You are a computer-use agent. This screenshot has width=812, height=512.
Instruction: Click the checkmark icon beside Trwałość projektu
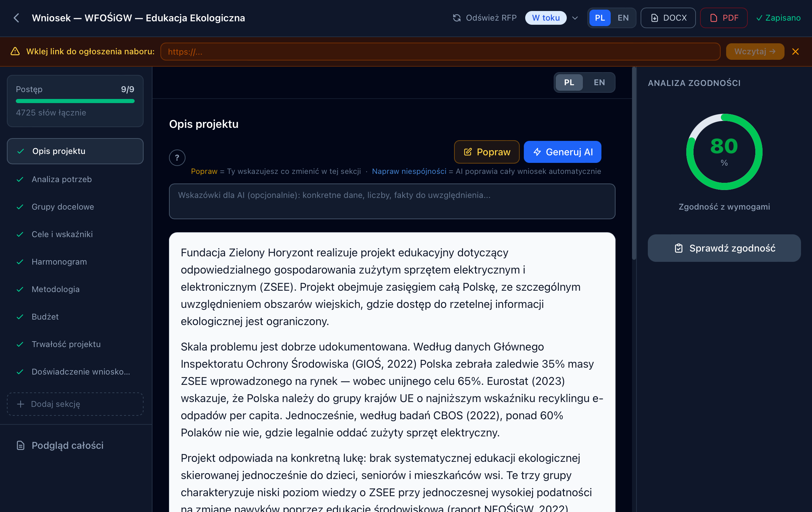pos(20,344)
